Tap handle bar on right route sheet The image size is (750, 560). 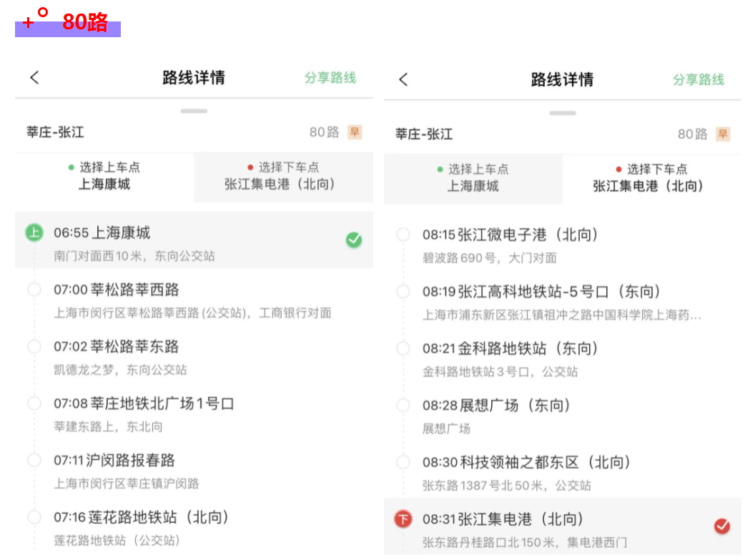coord(563,113)
